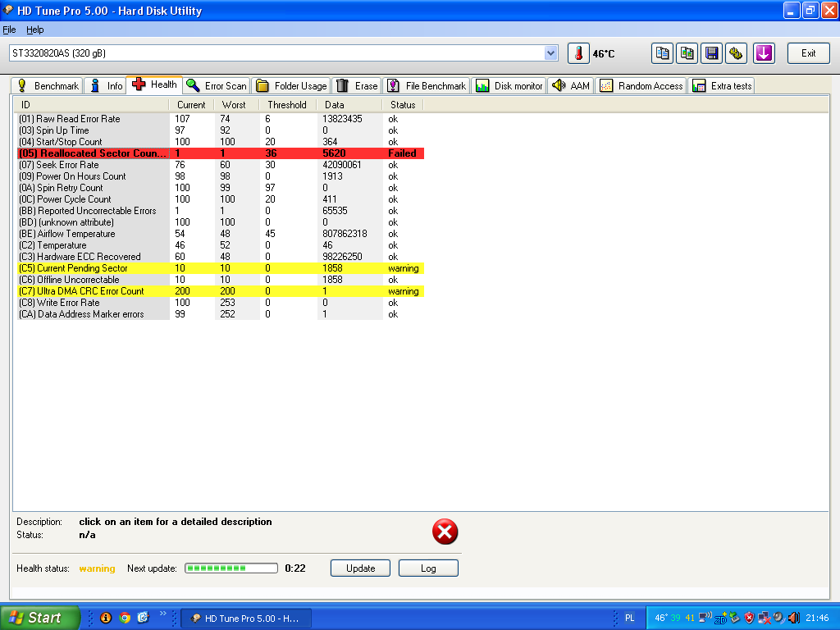Click the red X health status icon

(x=445, y=532)
